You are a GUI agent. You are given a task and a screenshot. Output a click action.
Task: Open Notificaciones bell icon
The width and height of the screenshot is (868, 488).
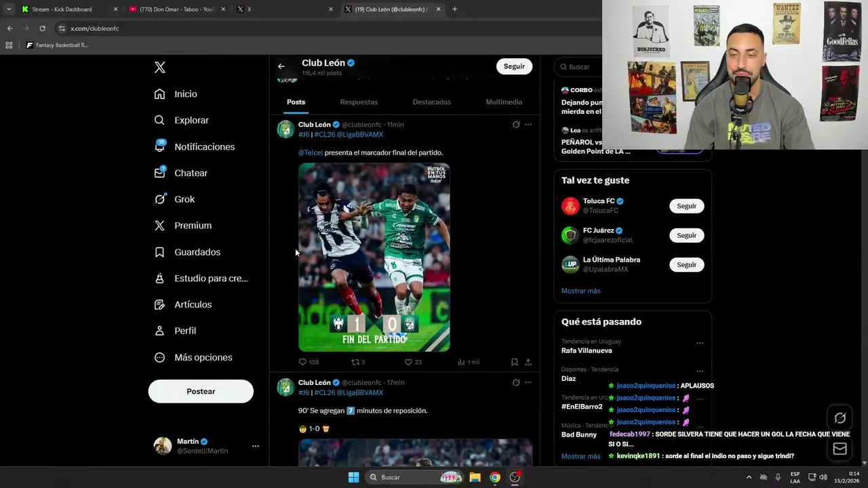[x=159, y=146]
